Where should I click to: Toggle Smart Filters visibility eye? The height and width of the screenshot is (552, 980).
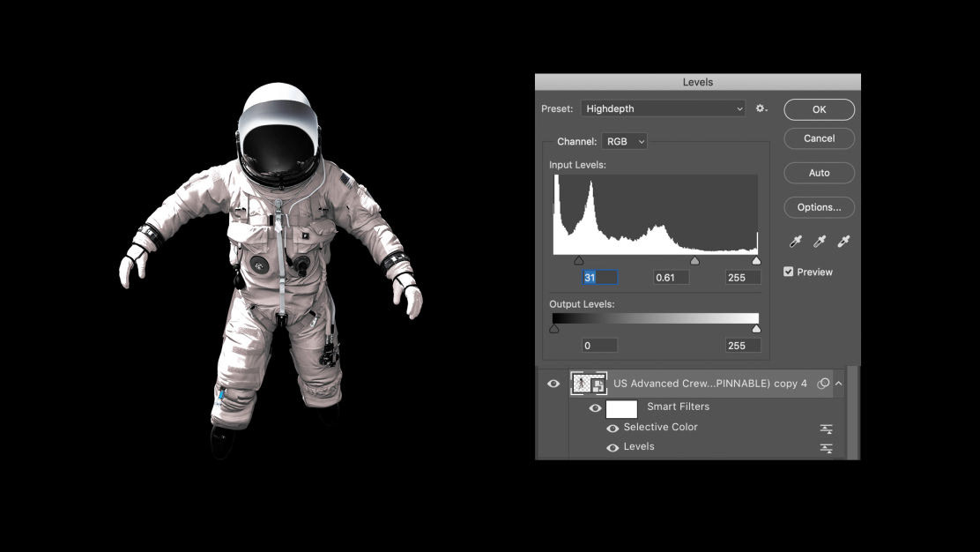595,408
